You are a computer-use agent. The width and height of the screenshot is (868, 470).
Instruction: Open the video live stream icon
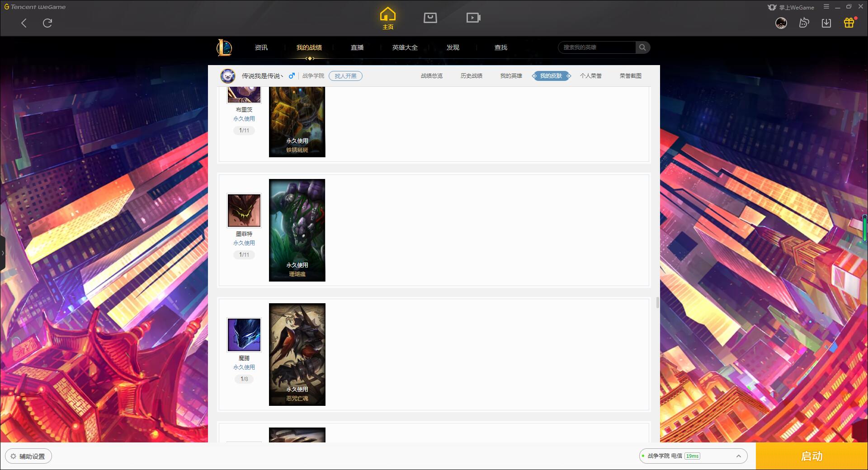[473, 18]
